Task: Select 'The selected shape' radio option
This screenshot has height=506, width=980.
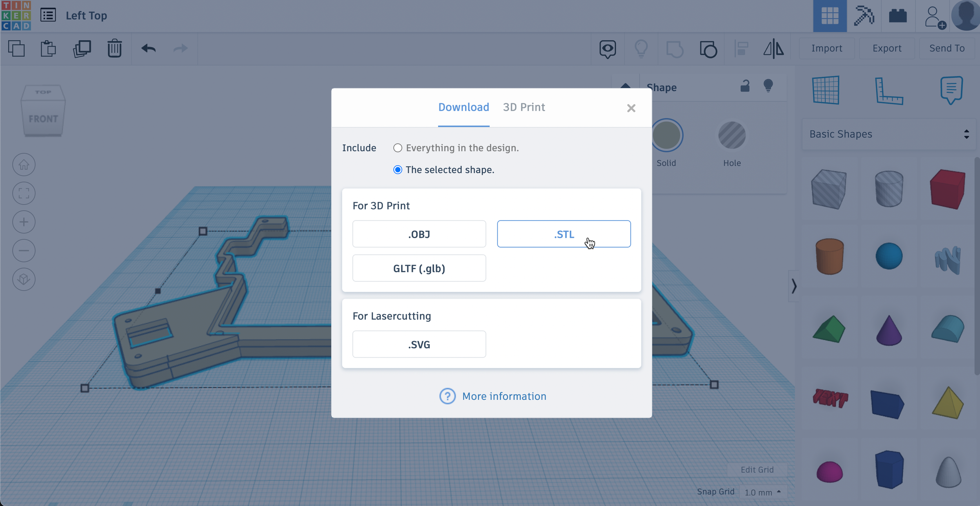Action: (397, 170)
